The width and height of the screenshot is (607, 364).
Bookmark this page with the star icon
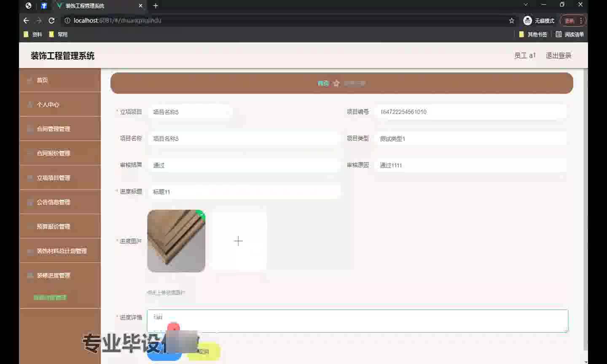point(512,20)
